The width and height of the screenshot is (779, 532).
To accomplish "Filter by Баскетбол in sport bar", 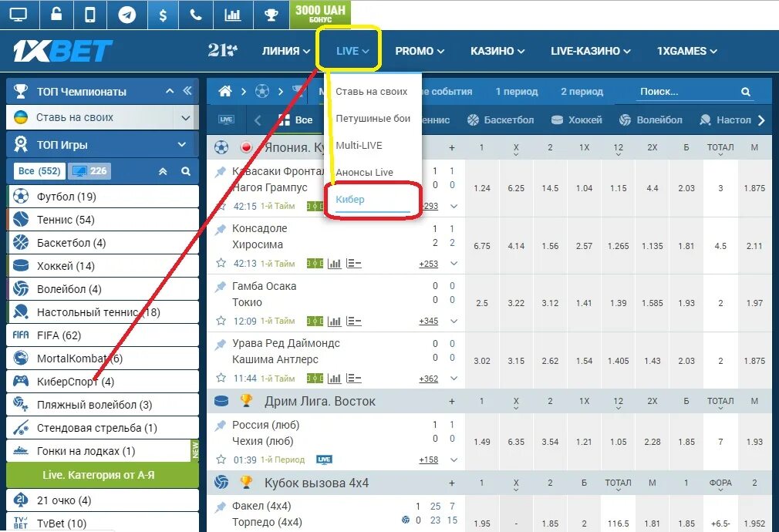I will tap(501, 120).
